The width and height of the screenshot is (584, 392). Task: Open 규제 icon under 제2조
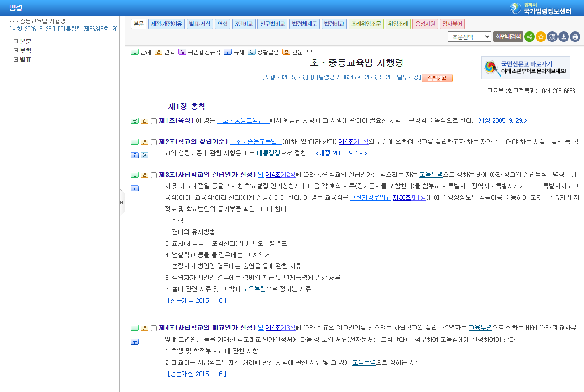coord(135,155)
